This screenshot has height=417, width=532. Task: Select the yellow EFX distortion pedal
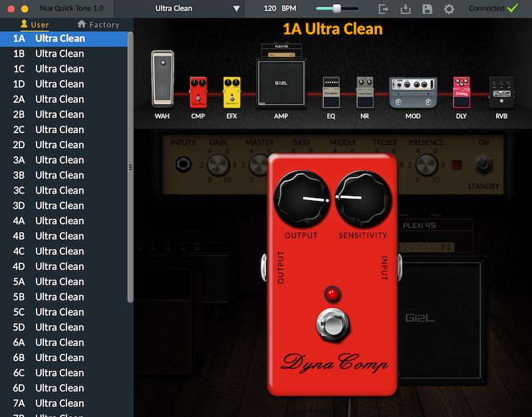pyautogui.click(x=231, y=92)
